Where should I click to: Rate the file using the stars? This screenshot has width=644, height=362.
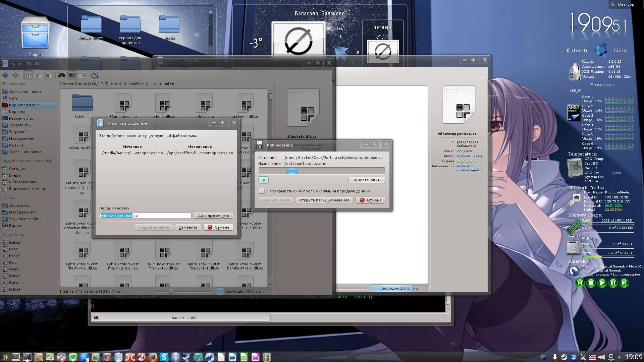pos(467,161)
